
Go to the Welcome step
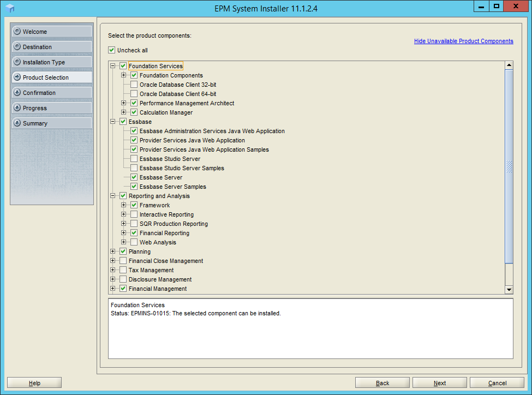(x=52, y=31)
